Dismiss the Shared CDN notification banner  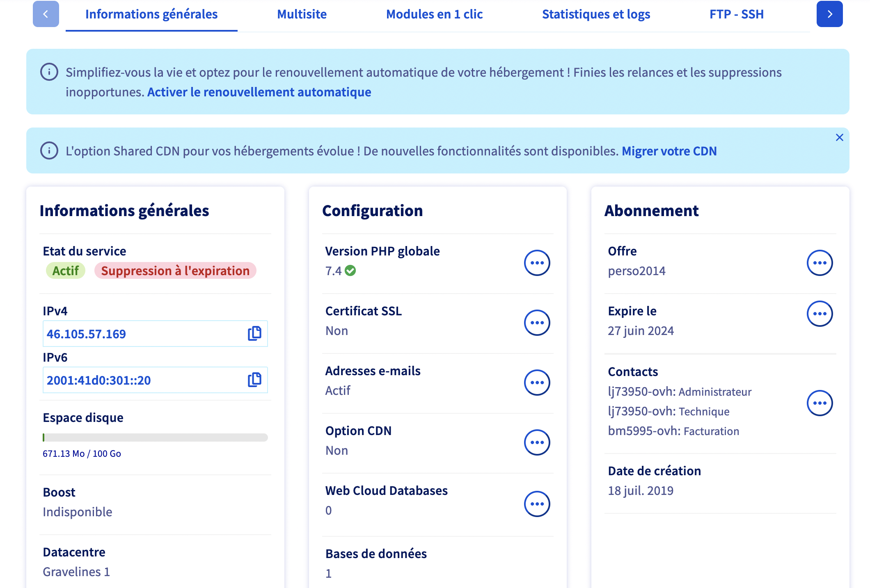coord(839,137)
